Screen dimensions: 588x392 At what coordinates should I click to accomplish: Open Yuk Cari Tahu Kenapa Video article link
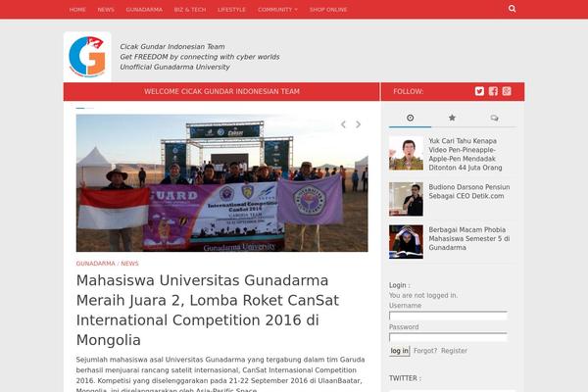[465, 154]
